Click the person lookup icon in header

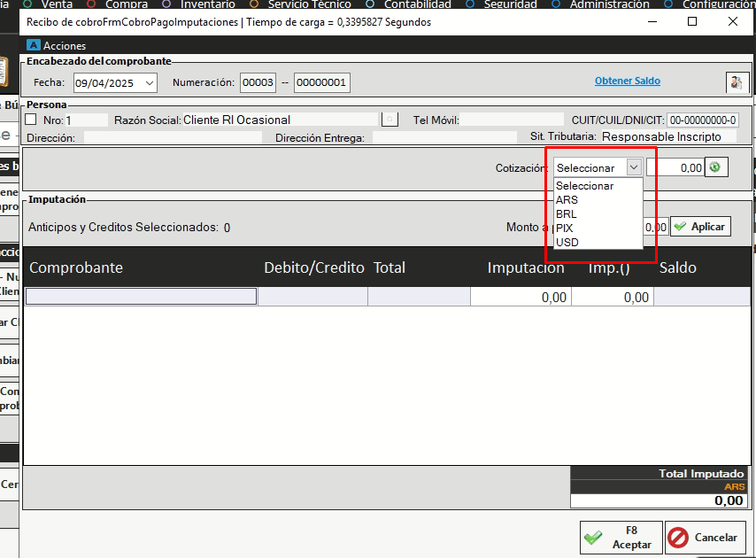736,82
